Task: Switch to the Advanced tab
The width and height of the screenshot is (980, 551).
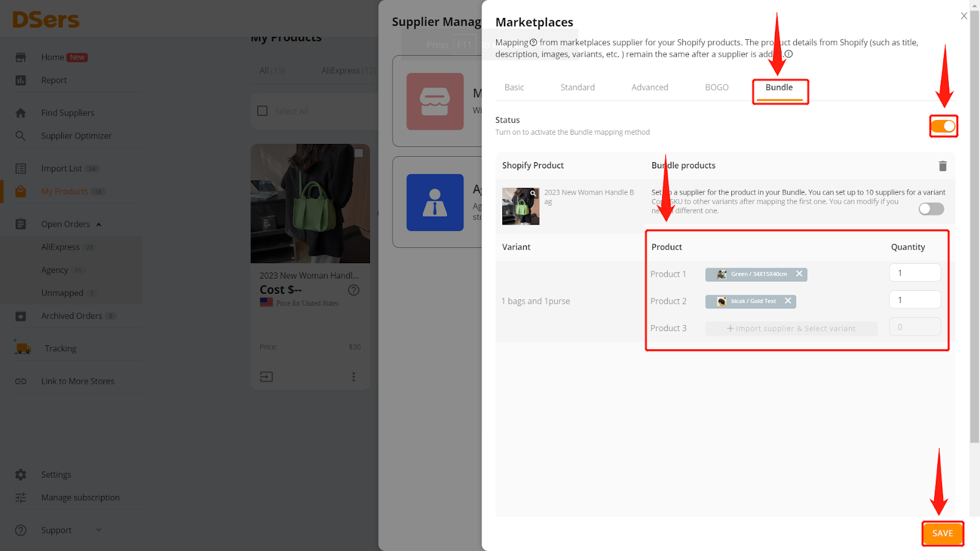Action: click(x=650, y=88)
